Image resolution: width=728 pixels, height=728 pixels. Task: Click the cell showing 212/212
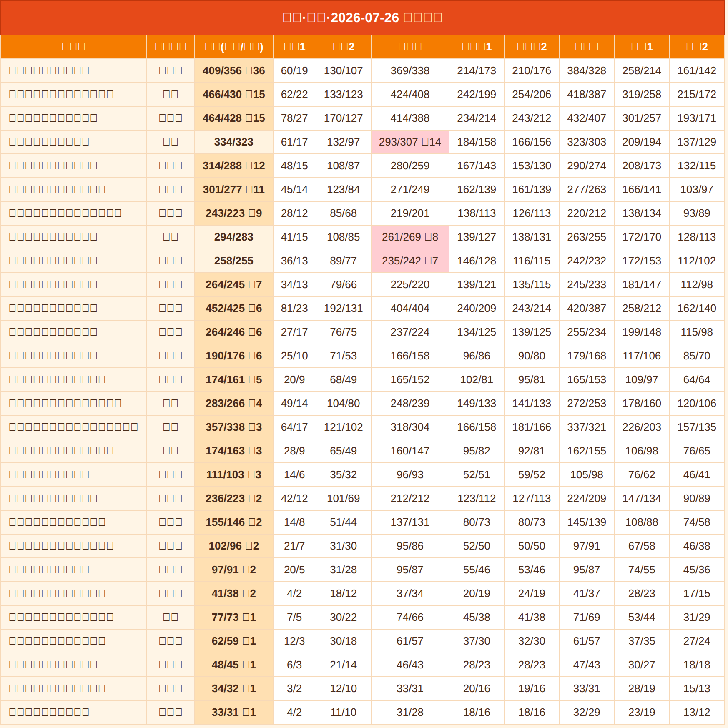[410, 498]
